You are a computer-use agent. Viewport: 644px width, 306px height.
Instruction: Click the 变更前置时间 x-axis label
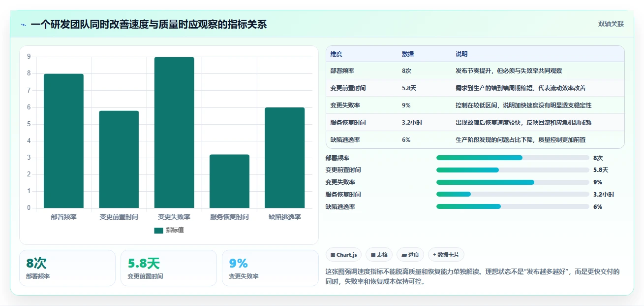click(119, 217)
